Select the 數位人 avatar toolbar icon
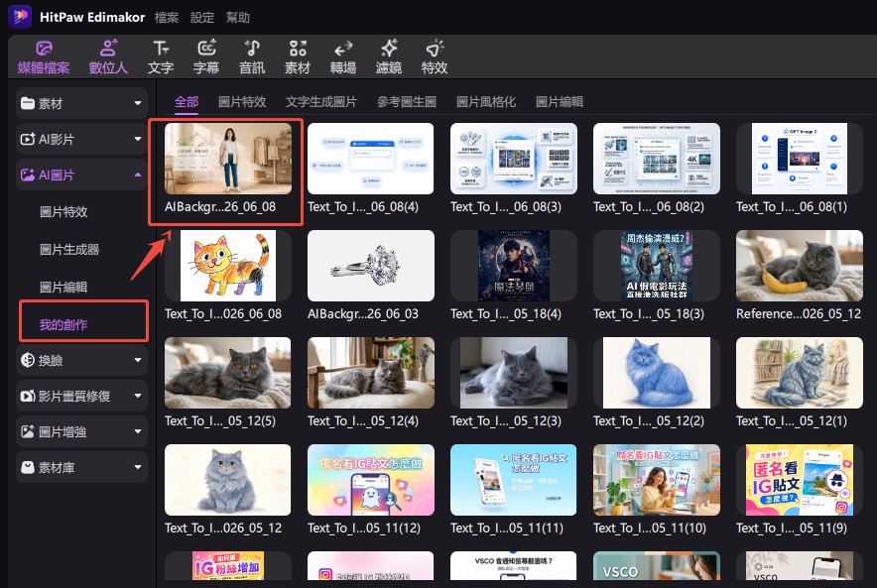Image resolution: width=877 pixels, height=588 pixels. [x=108, y=48]
